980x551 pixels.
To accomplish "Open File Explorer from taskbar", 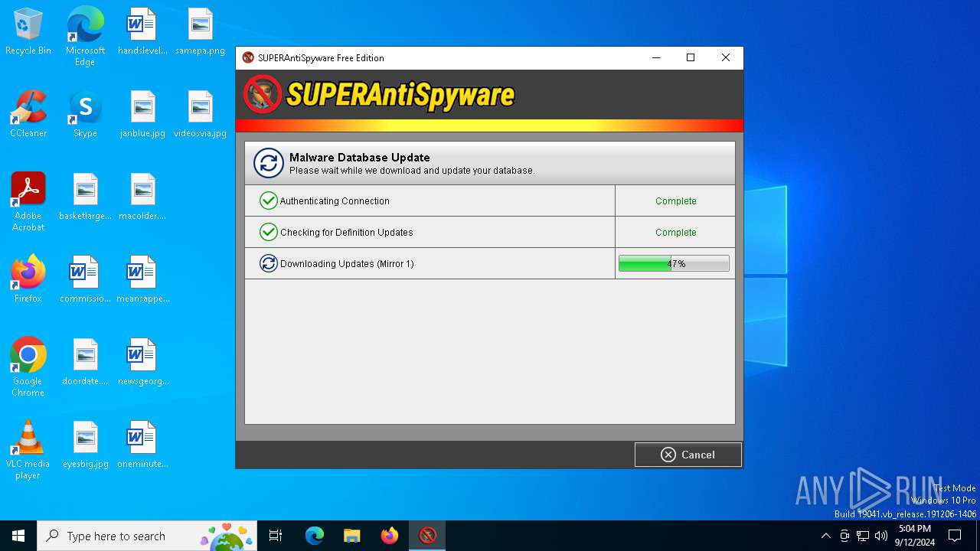I will (x=352, y=536).
